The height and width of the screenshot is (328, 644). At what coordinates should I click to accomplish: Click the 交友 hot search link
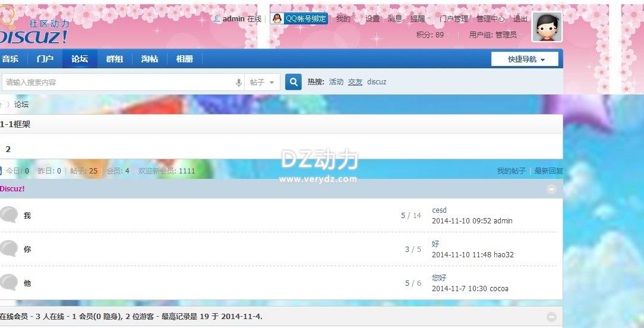(x=355, y=82)
